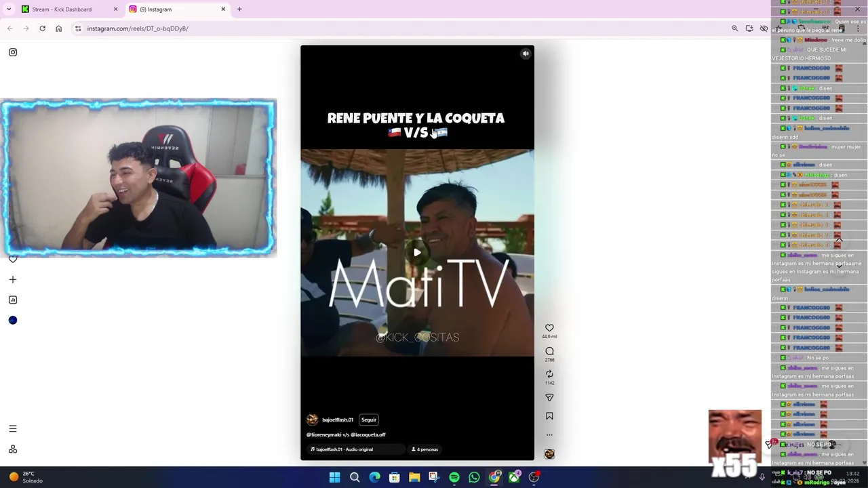Image resolution: width=868 pixels, height=488 pixels.
Task: Open the Instagram hamburger More menu
Action: coord(13,428)
